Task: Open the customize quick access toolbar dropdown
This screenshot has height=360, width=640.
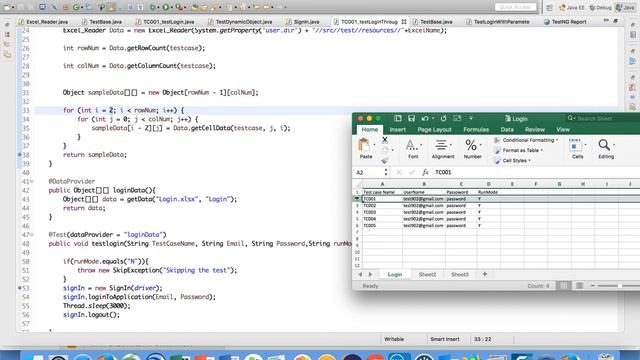Action: tap(471, 118)
